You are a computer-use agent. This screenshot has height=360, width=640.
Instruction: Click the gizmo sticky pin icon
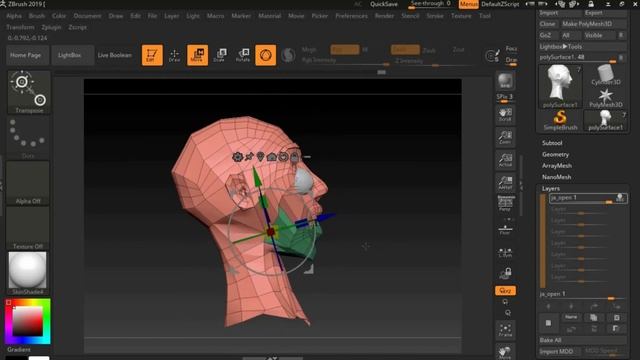point(249,157)
